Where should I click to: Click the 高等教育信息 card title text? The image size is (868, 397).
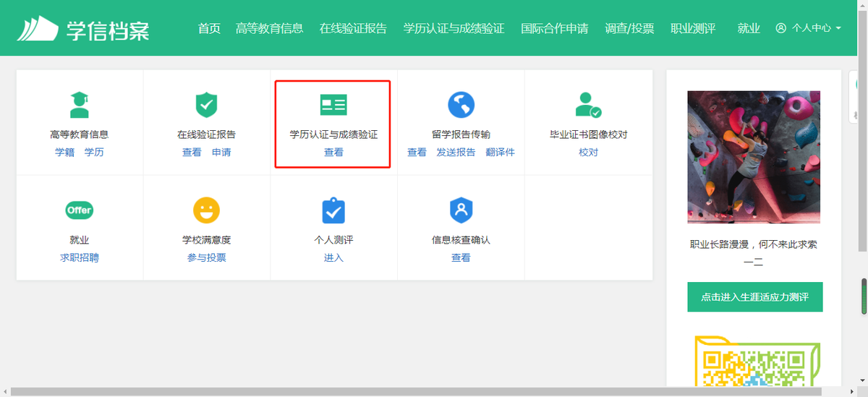[x=80, y=135]
